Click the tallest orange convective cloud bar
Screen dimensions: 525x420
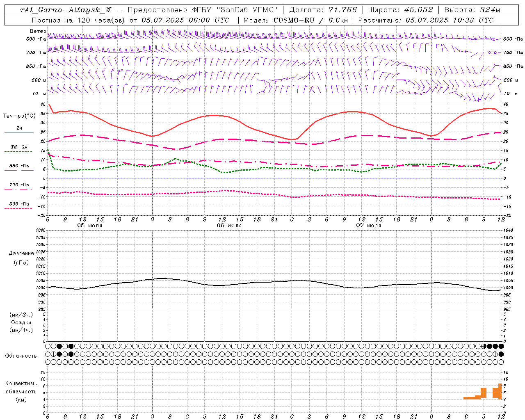500,391
